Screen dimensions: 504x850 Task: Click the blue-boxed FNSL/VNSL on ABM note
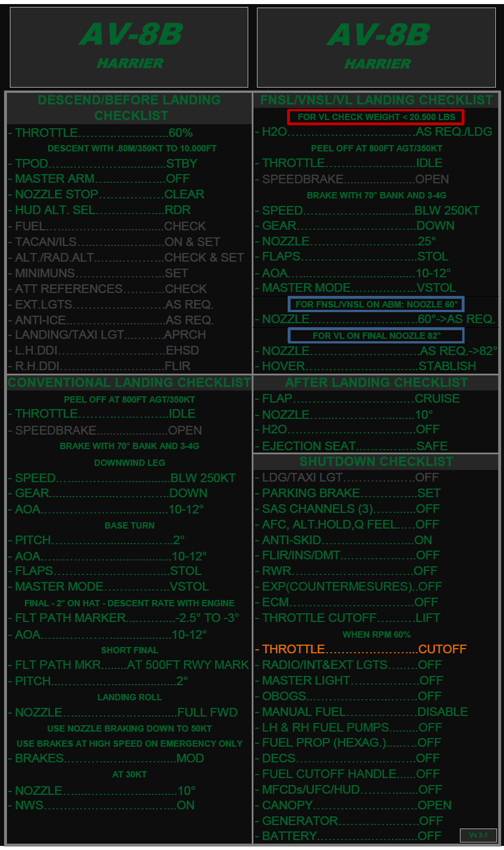tap(376, 304)
